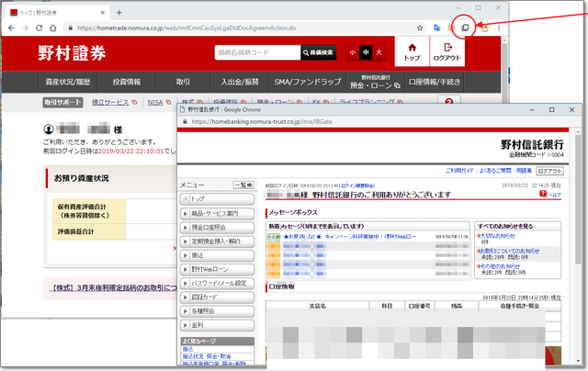Click the red ヘルプ question mark icon
Viewport: 588px width, 371px height.
point(542,194)
